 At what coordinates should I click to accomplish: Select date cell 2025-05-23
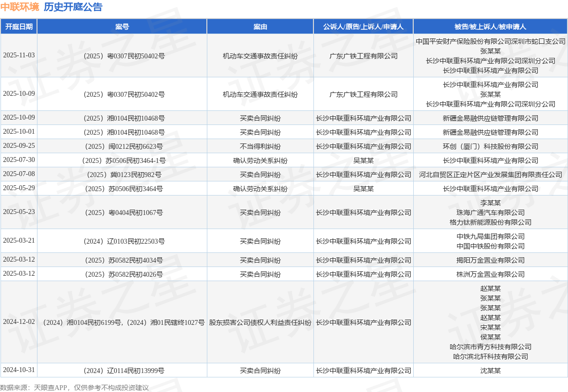pos(19,212)
